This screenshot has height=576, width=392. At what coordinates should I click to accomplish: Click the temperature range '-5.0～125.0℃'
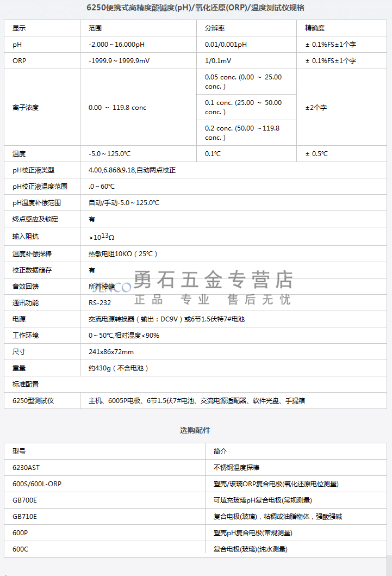coord(109,154)
